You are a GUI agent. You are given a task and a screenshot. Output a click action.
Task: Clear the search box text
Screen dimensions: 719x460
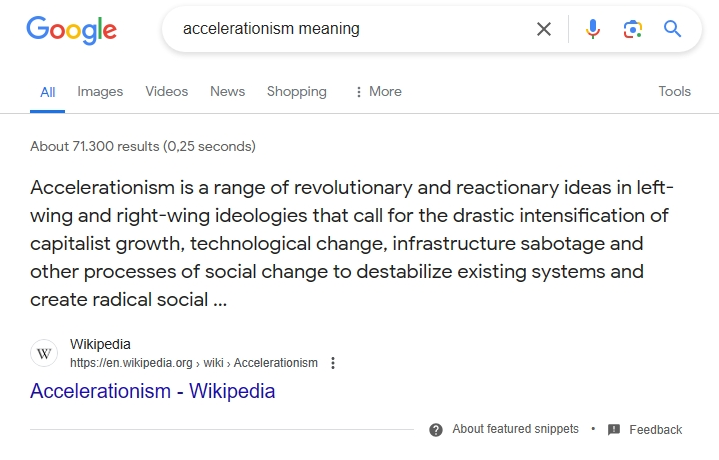pyautogui.click(x=544, y=29)
